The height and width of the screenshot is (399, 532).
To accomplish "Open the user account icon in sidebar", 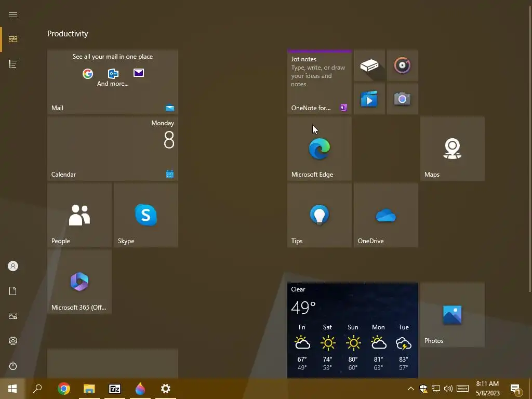I will pyautogui.click(x=13, y=266).
